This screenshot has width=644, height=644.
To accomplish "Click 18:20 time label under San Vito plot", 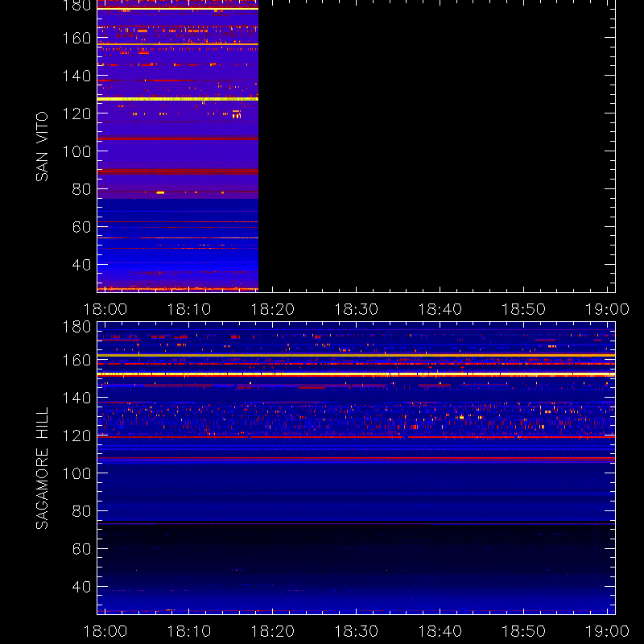I will click(273, 309).
